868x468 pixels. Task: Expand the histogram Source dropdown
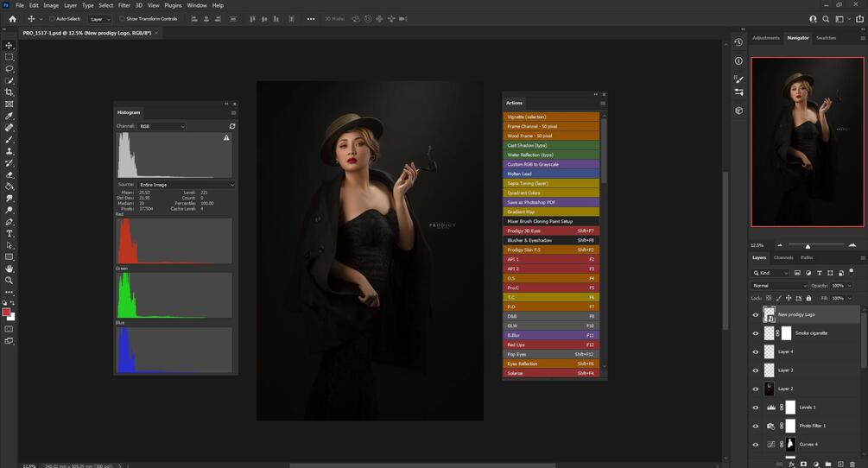[186, 184]
